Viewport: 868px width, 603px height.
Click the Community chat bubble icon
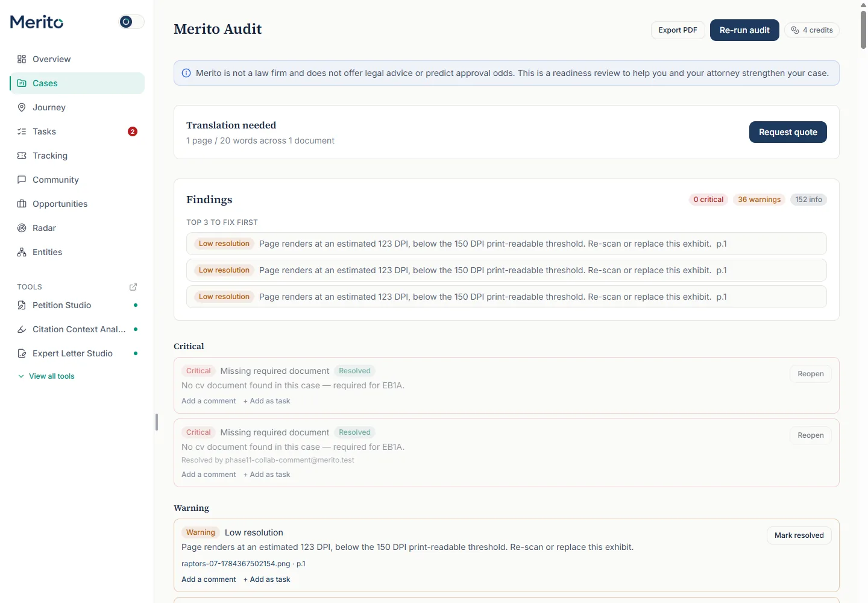click(22, 180)
